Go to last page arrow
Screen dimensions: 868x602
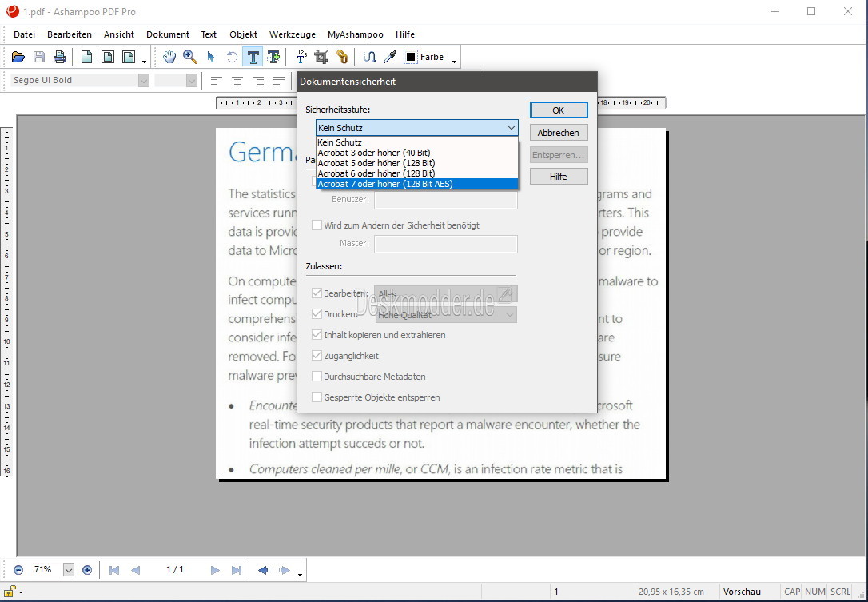point(237,570)
